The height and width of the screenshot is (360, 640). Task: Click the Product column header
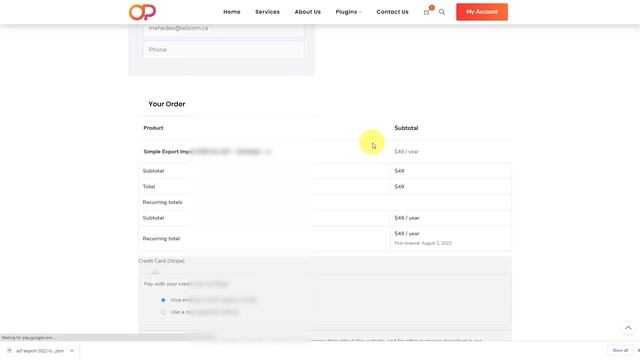(153, 128)
